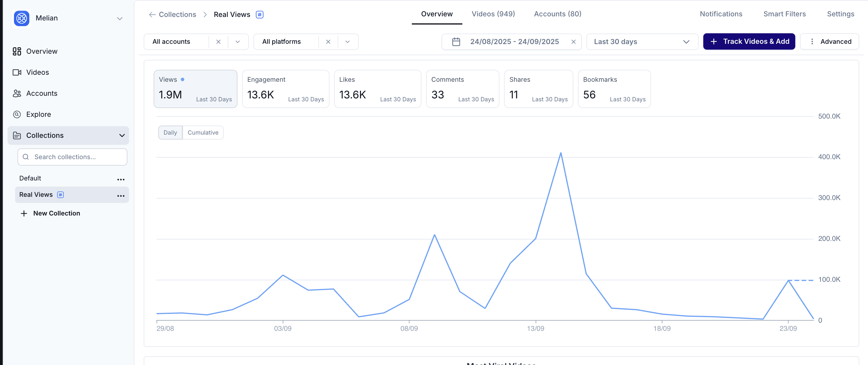Focus the Search collections input field
The width and height of the screenshot is (868, 365).
click(x=77, y=157)
